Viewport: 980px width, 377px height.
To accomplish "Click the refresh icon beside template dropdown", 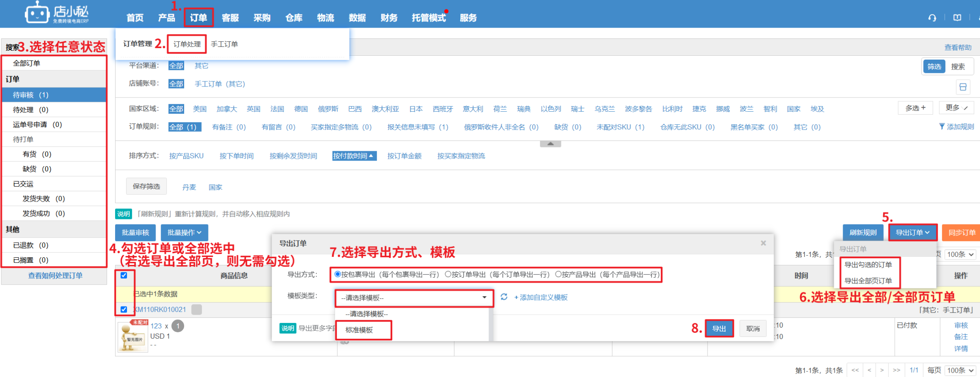I will pos(504,297).
